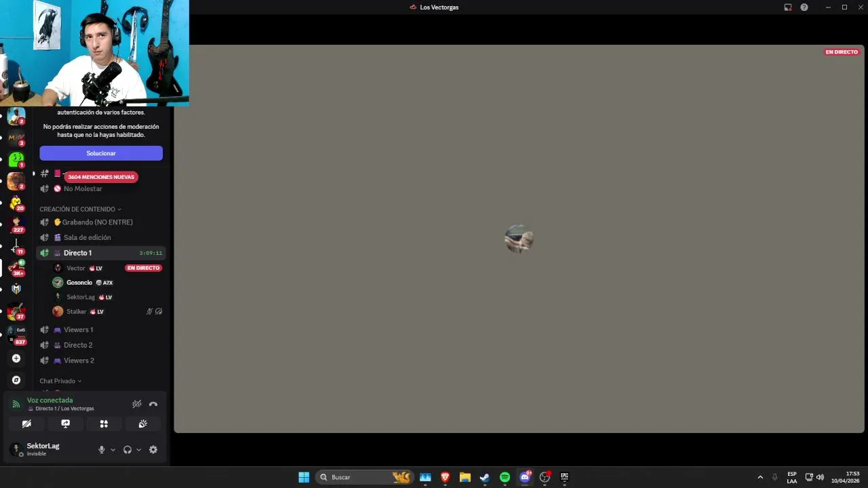868x488 pixels.
Task: Open Spotify from taskbar
Action: [505, 477]
